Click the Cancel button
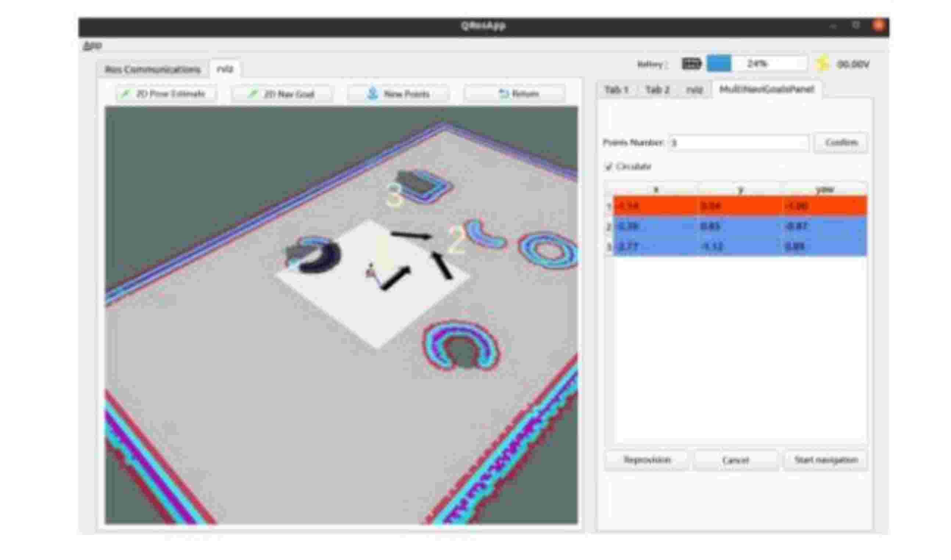The height and width of the screenshot is (560, 951). click(735, 460)
